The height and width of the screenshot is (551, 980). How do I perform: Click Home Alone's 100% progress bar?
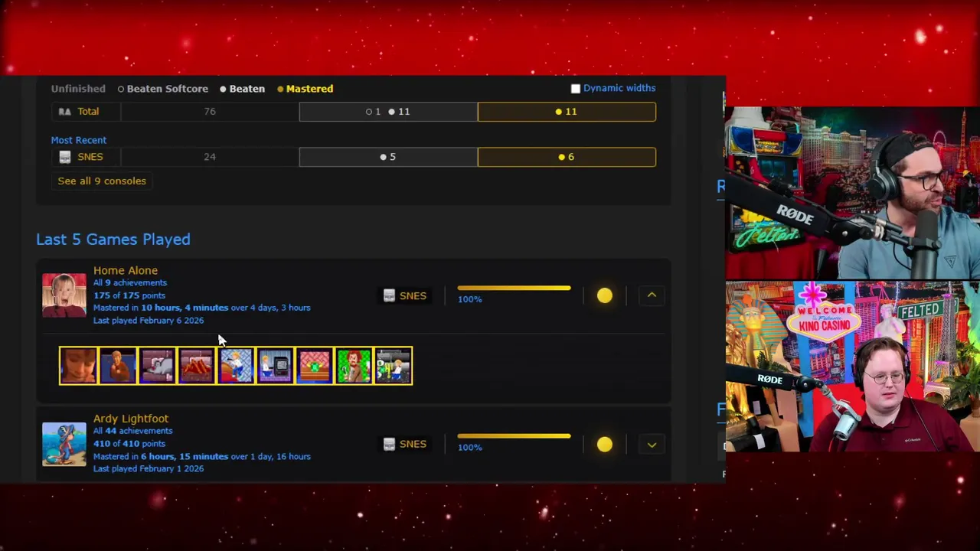[x=514, y=289]
